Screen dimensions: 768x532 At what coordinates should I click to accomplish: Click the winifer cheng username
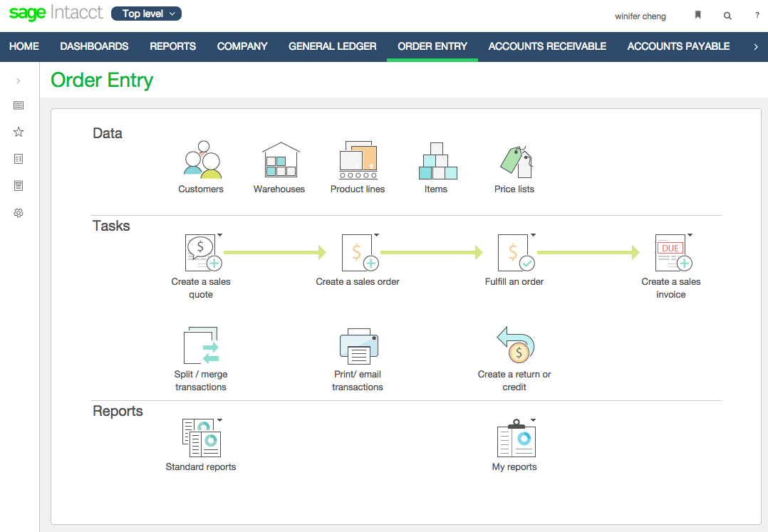(x=640, y=15)
